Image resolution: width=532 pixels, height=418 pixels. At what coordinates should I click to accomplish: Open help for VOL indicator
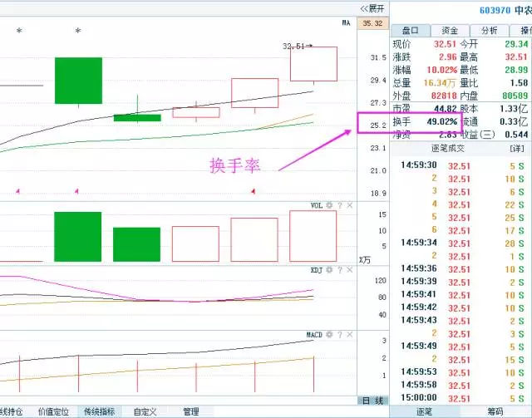tap(340, 205)
